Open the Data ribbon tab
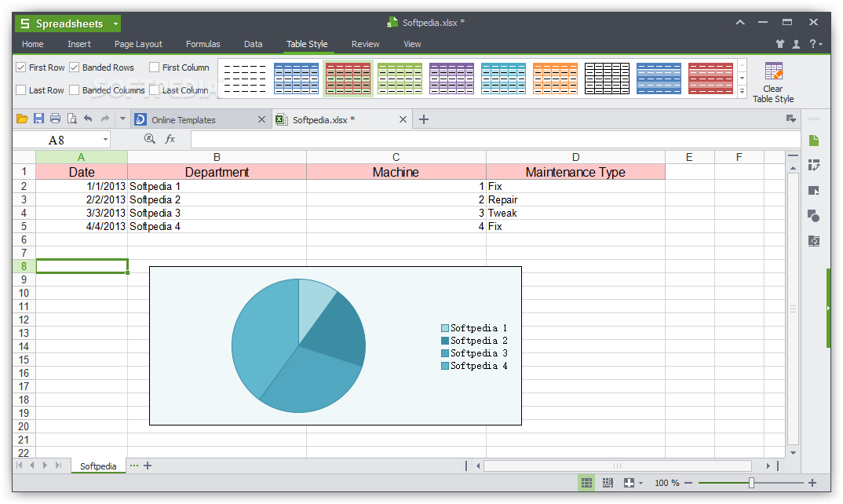This screenshot has height=504, width=843. click(x=254, y=44)
